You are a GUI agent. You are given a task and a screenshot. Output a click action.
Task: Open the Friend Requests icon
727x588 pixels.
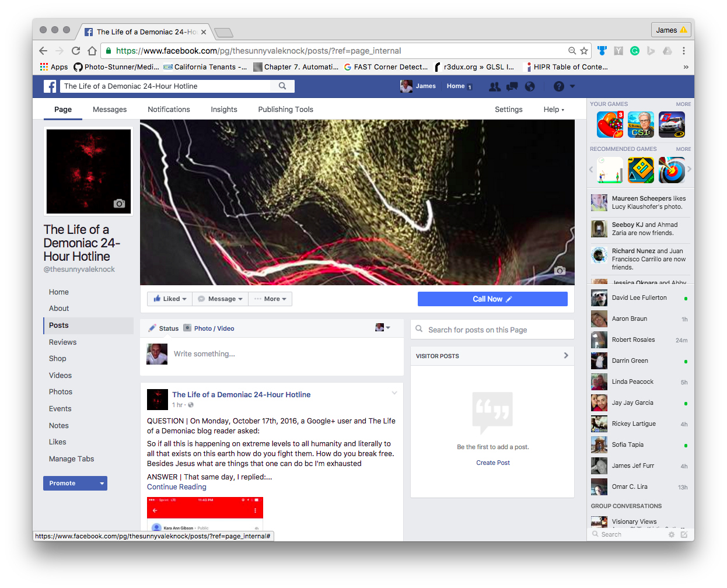(x=495, y=86)
